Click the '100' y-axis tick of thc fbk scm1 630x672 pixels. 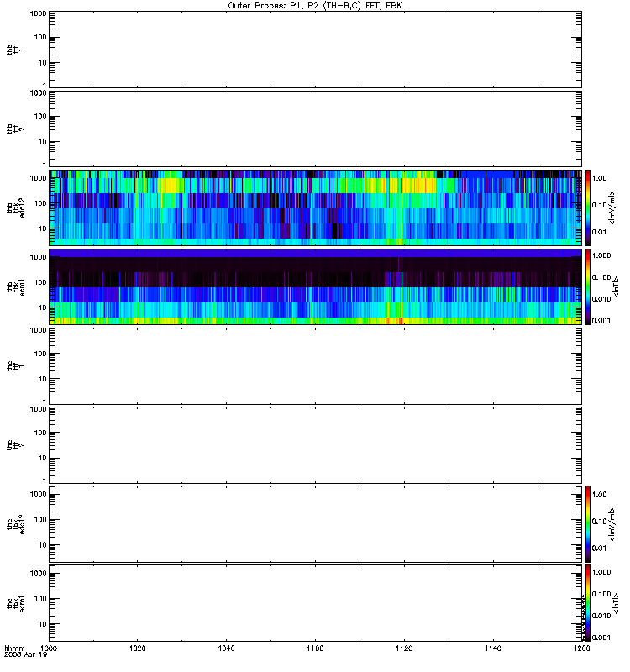40,599
